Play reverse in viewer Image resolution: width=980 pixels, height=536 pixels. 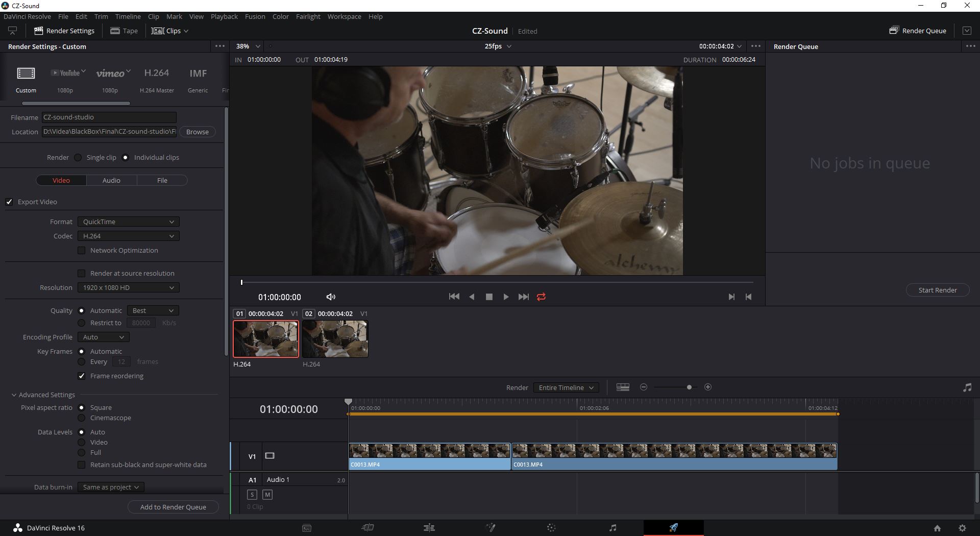coord(472,297)
